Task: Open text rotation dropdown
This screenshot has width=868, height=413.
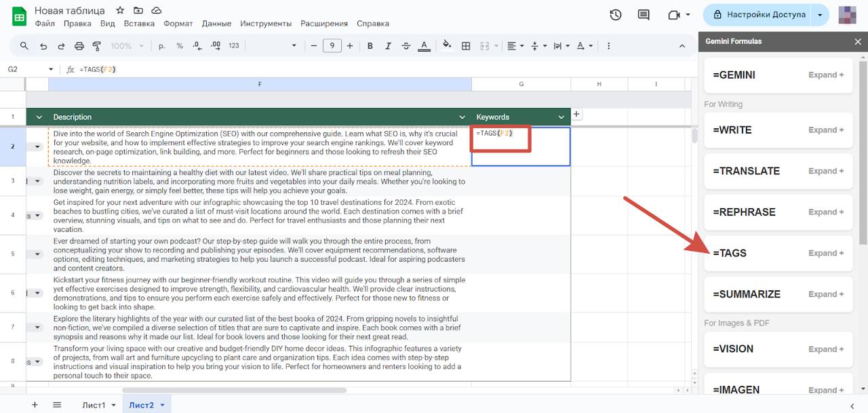Action: 584,46
